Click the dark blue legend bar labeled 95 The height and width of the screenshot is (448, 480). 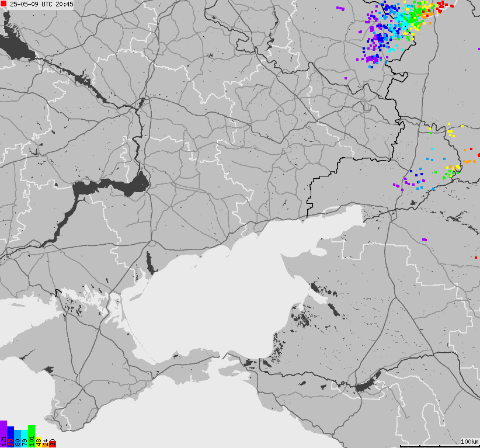(x=11, y=437)
